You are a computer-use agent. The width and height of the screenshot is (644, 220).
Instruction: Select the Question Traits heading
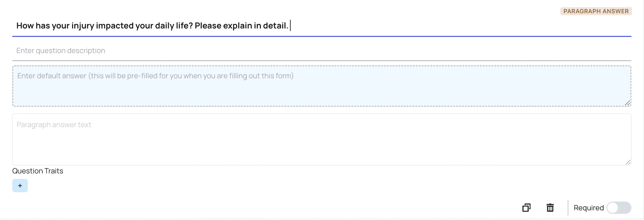pyautogui.click(x=38, y=171)
